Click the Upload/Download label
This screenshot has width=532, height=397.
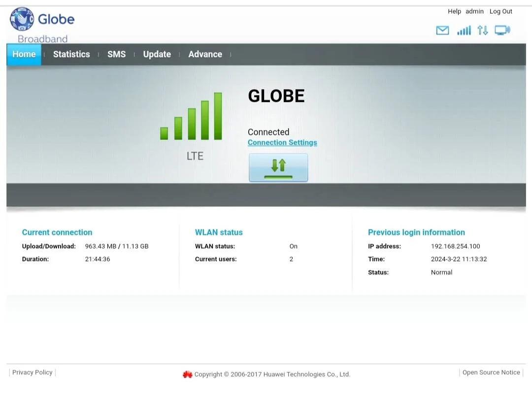[x=49, y=246]
